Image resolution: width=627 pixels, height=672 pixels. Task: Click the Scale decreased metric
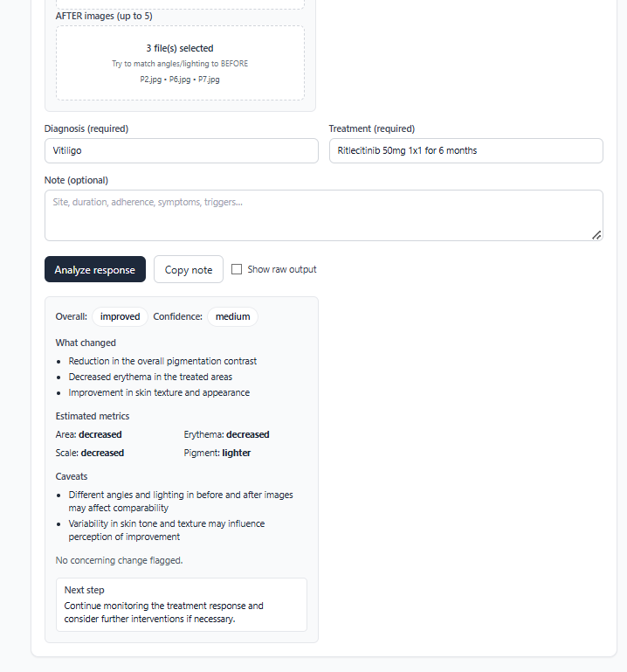[89, 453]
